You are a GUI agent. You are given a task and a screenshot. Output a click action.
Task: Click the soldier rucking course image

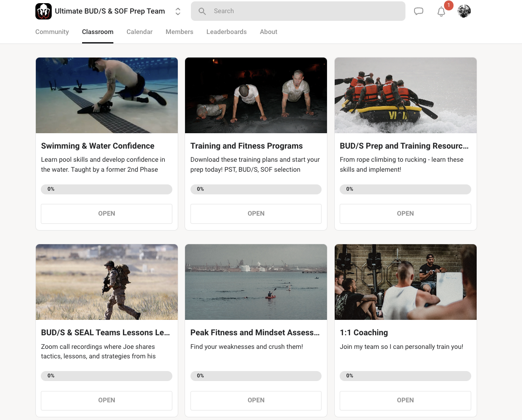click(x=107, y=282)
